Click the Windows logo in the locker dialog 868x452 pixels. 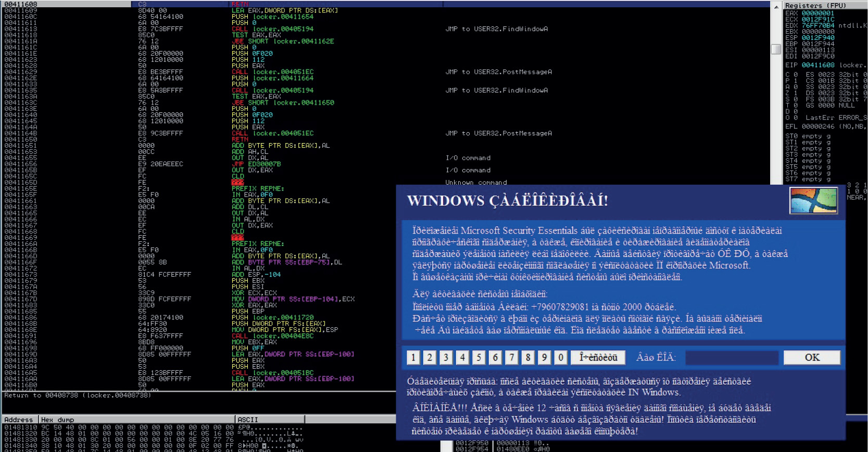pyautogui.click(x=813, y=200)
